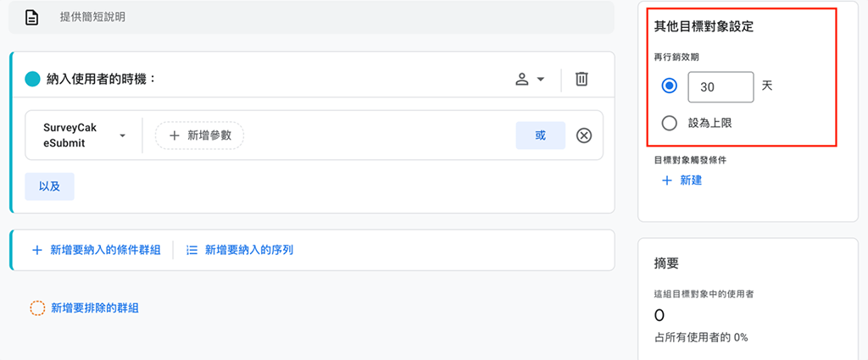Viewport: 868px width, 360px height.
Task: Open the SurveyCakeSubmit event dropdown
Action: pos(84,135)
